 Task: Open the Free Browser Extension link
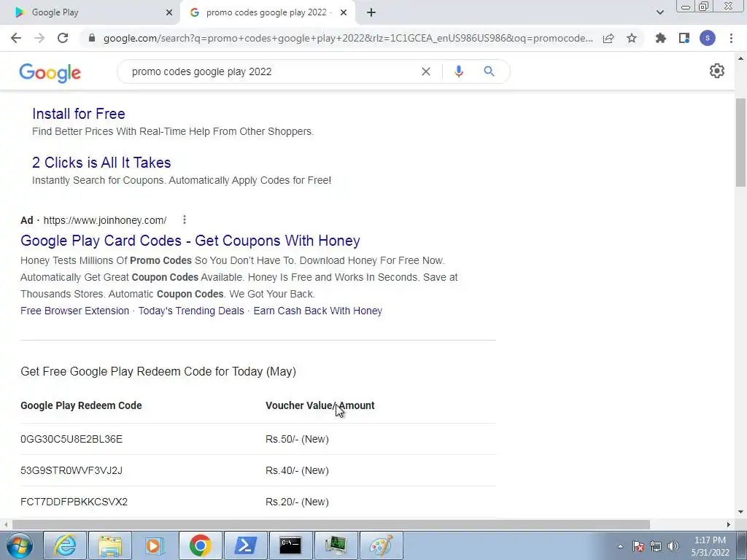[75, 311]
